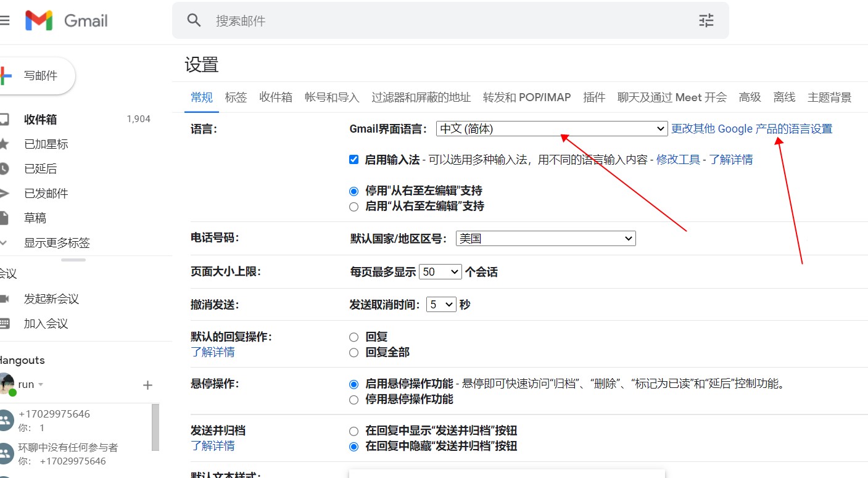
Task: Open the 每页最多显示 50 conversations dropdown
Action: (x=440, y=271)
